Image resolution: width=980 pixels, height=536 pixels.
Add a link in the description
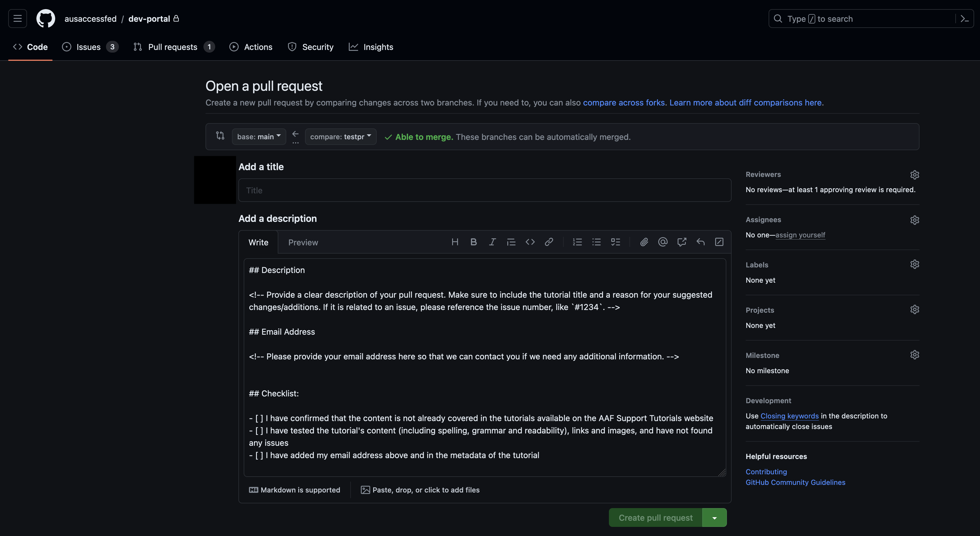549,242
